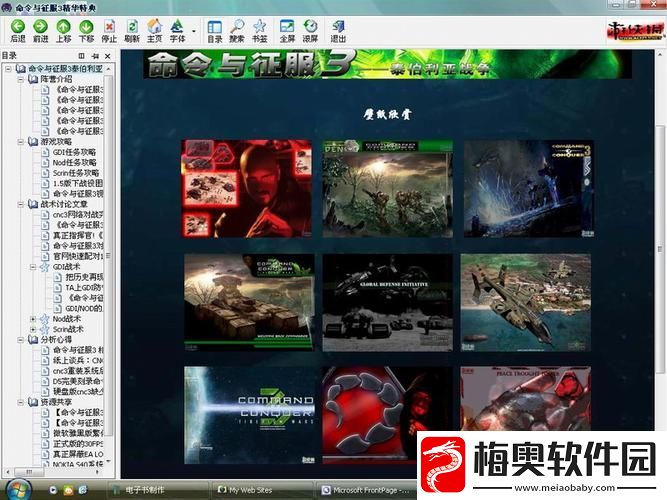Switch to 电子书制作 taskbar window
This screenshot has height=500, width=667.
coord(157,490)
